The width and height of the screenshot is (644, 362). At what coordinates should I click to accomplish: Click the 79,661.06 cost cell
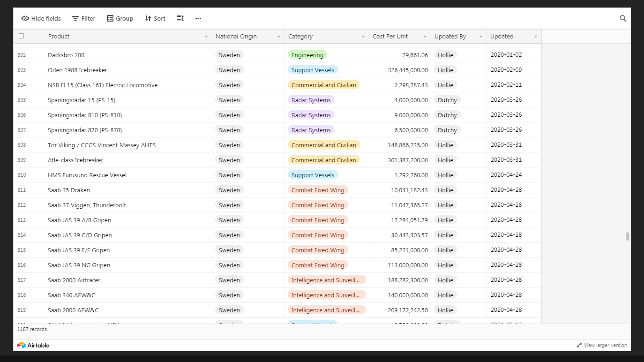(400, 55)
